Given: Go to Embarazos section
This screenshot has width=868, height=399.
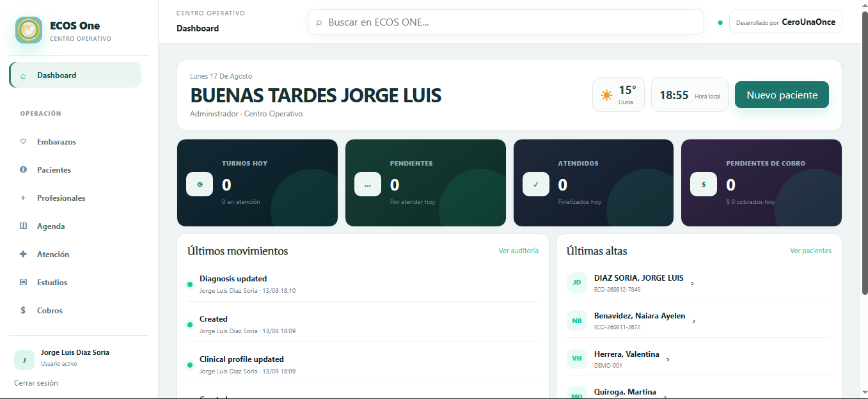Looking at the screenshot, I should (x=75, y=141).
